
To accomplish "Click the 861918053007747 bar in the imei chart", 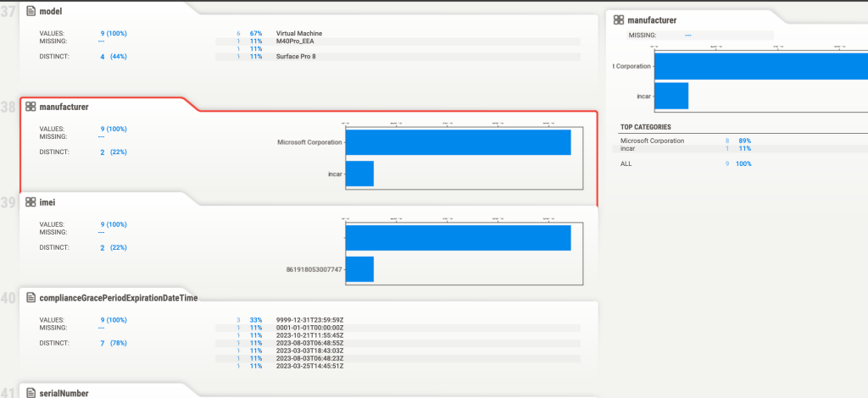I will pyautogui.click(x=359, y=268).
